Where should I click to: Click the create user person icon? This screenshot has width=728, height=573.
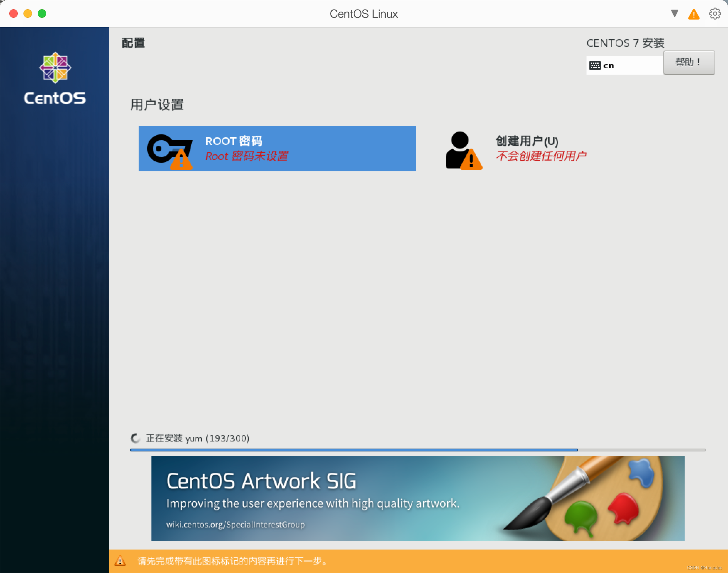[462, 150]
